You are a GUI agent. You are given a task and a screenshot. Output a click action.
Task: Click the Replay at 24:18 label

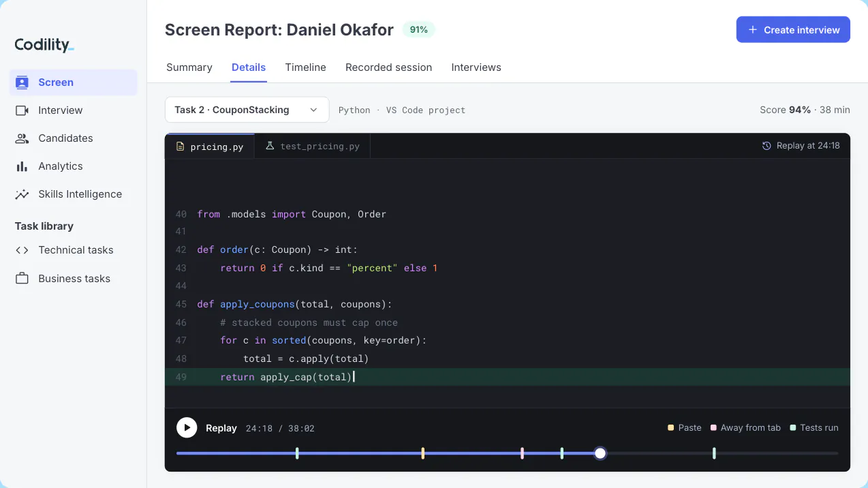(x=808, y=146)
